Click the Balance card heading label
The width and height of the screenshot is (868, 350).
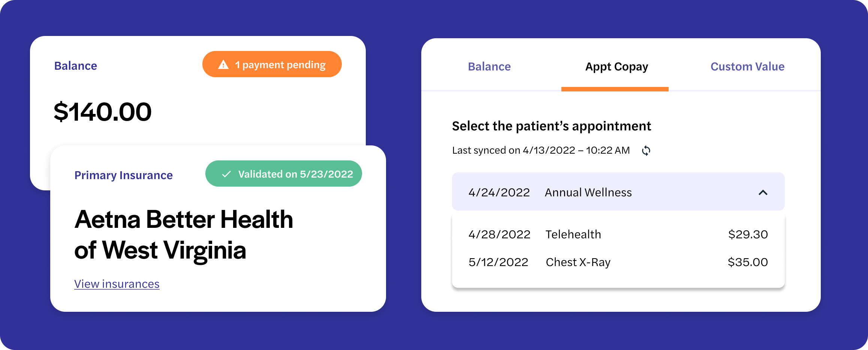point(76,66)
